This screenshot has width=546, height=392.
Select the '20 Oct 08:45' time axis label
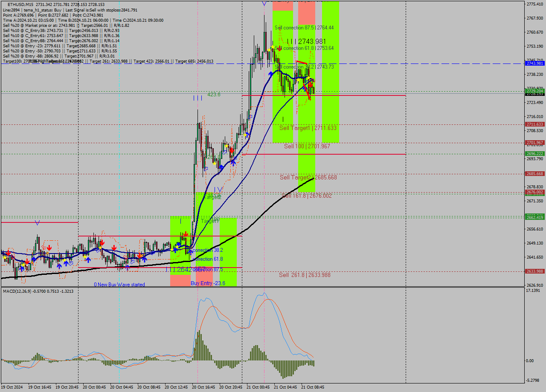(x=149, y=387)
